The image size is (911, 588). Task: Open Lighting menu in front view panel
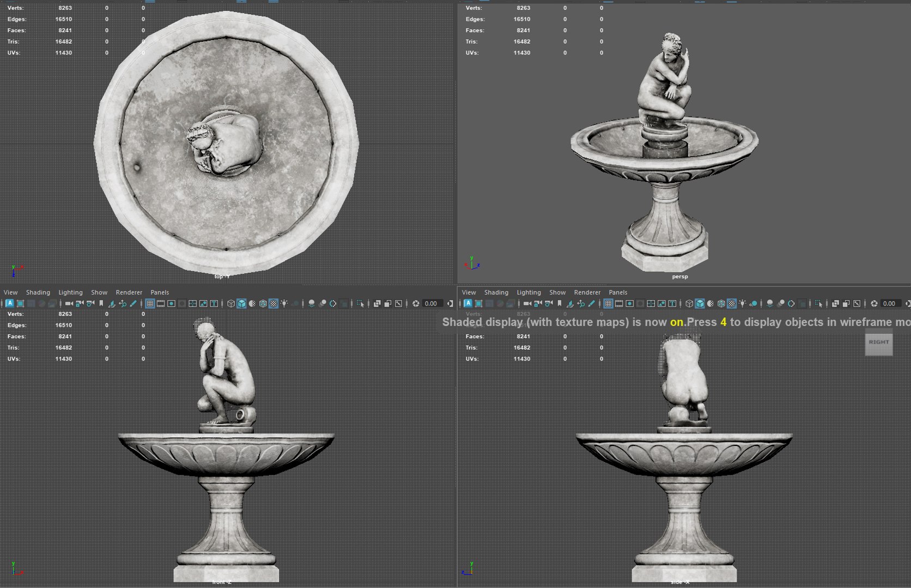(x=70, y=292)
